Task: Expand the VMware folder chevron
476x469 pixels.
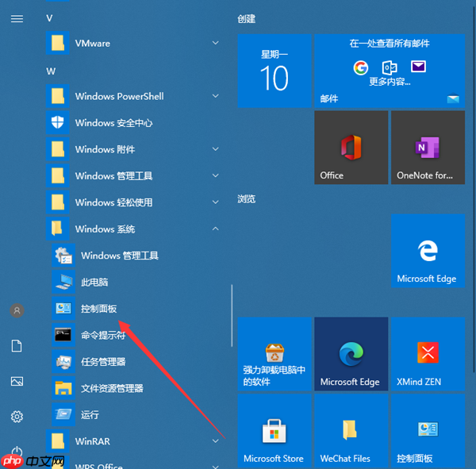Action: pos(216,43)
